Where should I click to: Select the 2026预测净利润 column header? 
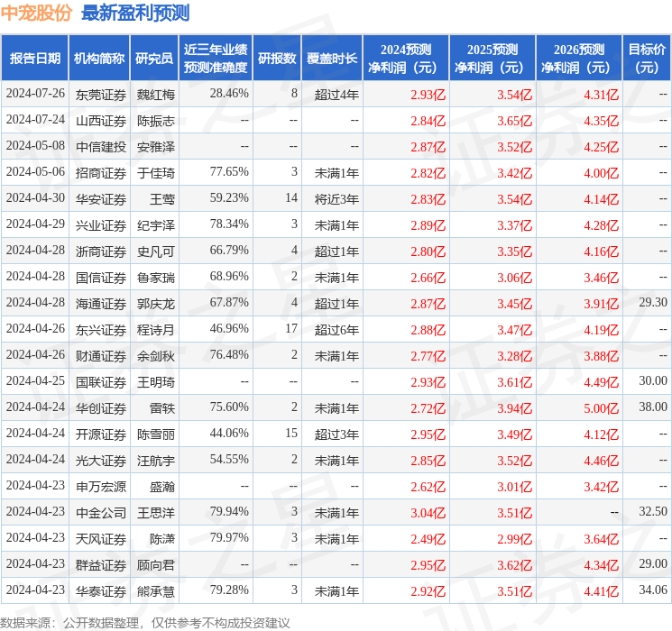pos(579,59)
